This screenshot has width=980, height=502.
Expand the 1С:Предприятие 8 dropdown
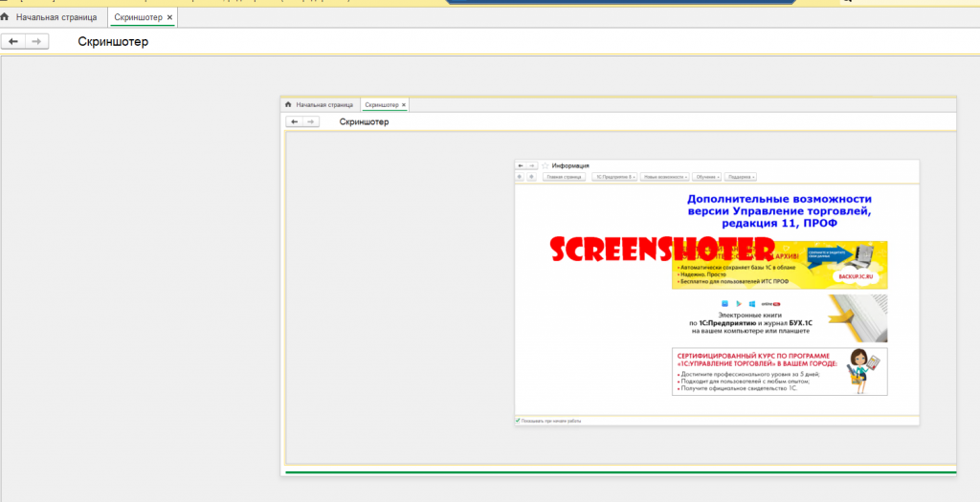pos(615,177)
